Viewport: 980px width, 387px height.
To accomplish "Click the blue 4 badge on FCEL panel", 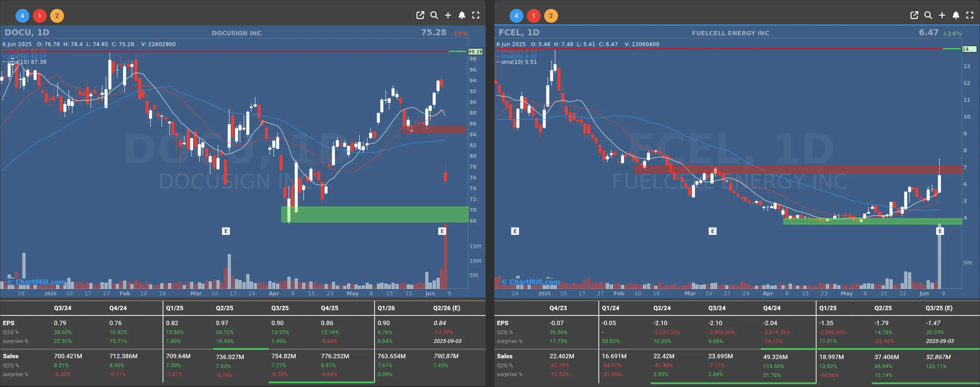I will tap(516, 16).
